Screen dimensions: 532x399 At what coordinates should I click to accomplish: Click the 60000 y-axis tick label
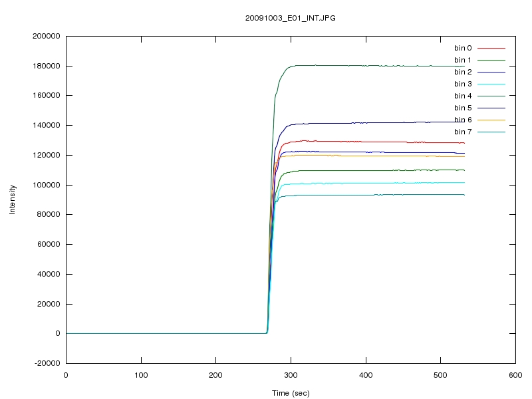pos(49,244)
